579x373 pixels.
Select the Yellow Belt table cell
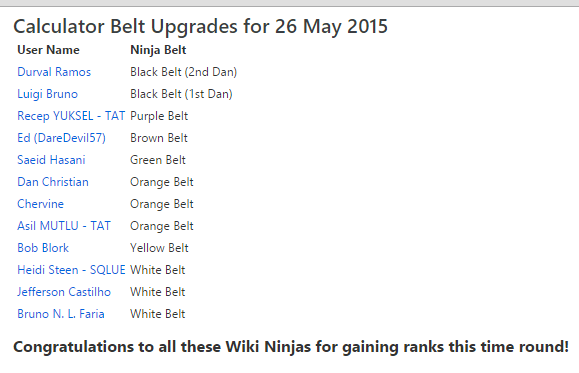(159, 248)
